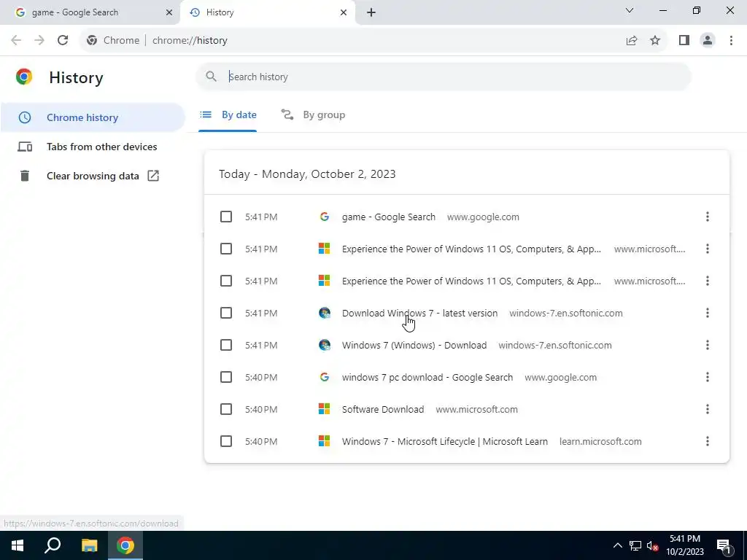
Task: Click the trash icon beside Clear browsing data
Action: pyautogui.click(x=25, y=176)
